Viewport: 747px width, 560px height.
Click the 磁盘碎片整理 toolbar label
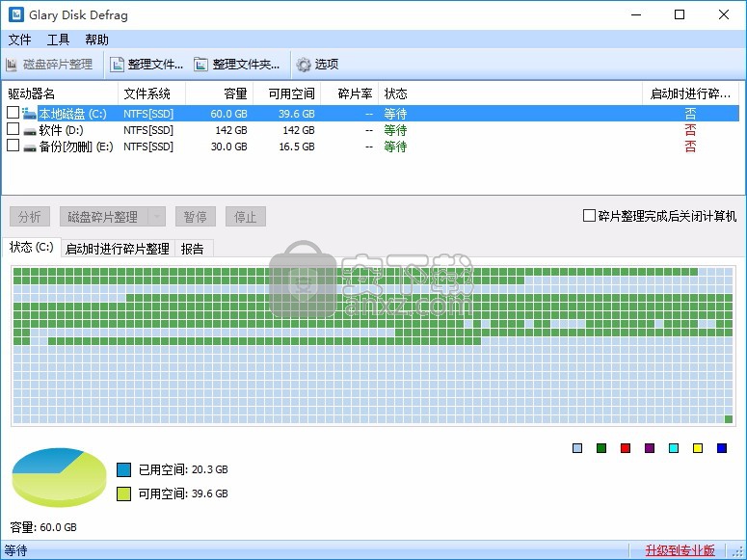58,65
